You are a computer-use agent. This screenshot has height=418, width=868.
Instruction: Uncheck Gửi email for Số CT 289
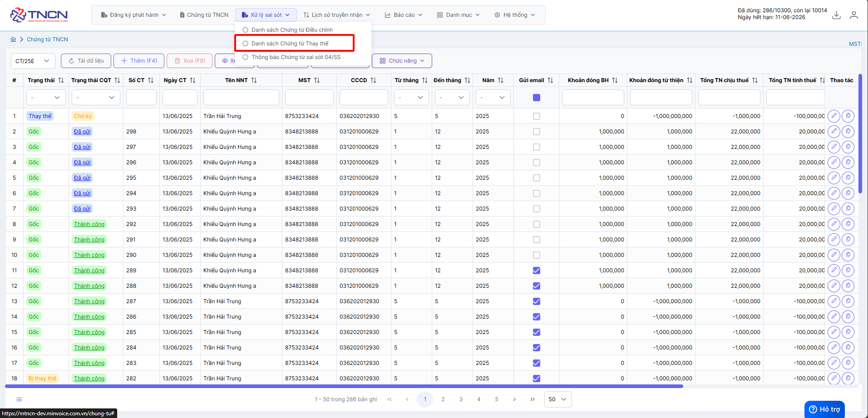[x=537, y=270]
